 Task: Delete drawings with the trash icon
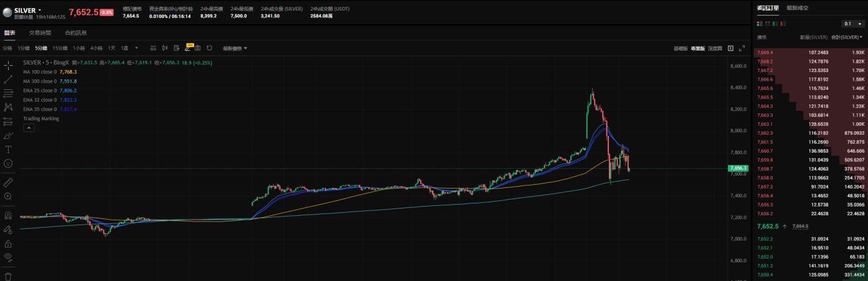click(x=8, y=276)
